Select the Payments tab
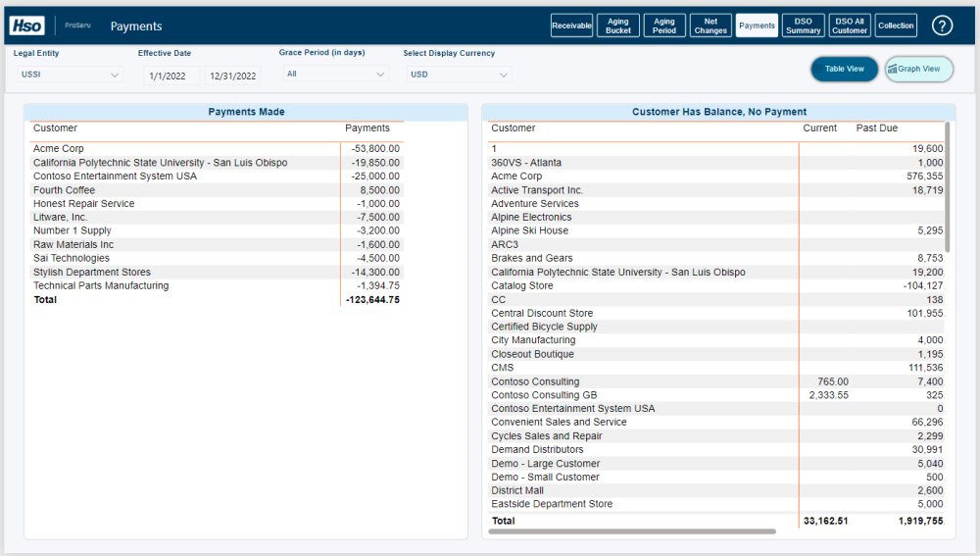 click(x=757, y=25)
